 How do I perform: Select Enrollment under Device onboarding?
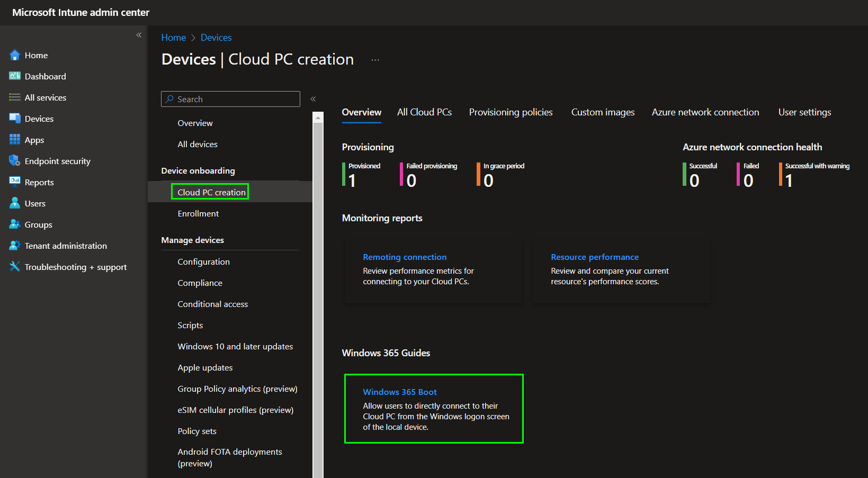pyautogui.click(x=198, y=213)
